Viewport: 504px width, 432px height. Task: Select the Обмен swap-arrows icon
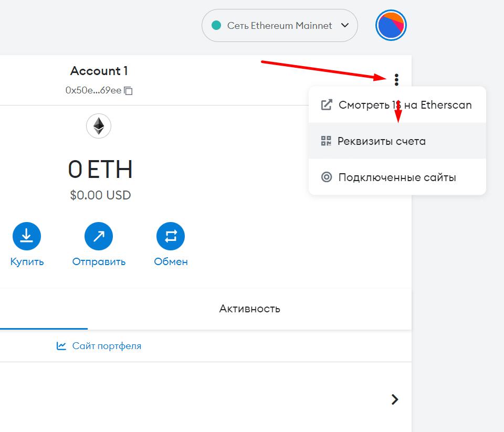[x=171, y=236]
